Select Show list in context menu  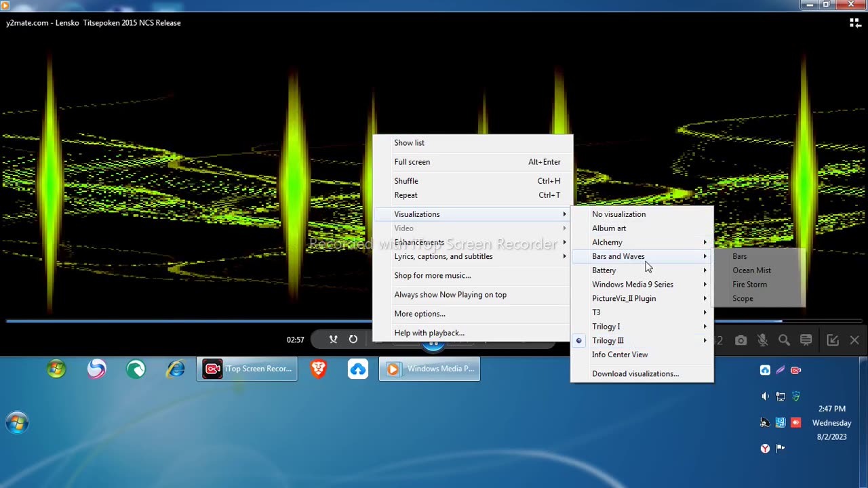coord(473,143)
